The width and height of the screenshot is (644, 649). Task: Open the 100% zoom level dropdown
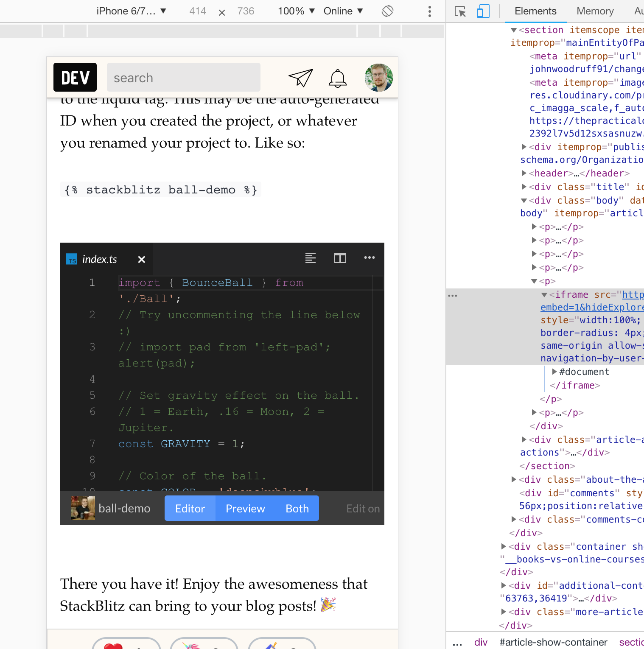(296, 11)
